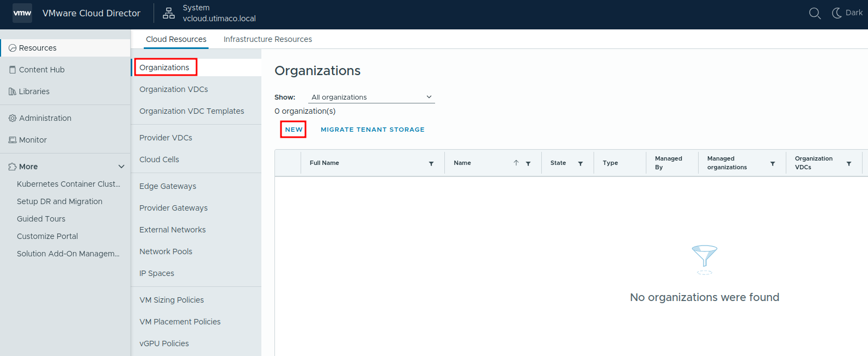Image resolution: width=868 pixels, height=356 pixels.
Task: Click the More puzzle-piece icon
Action: tap(13, 167)
